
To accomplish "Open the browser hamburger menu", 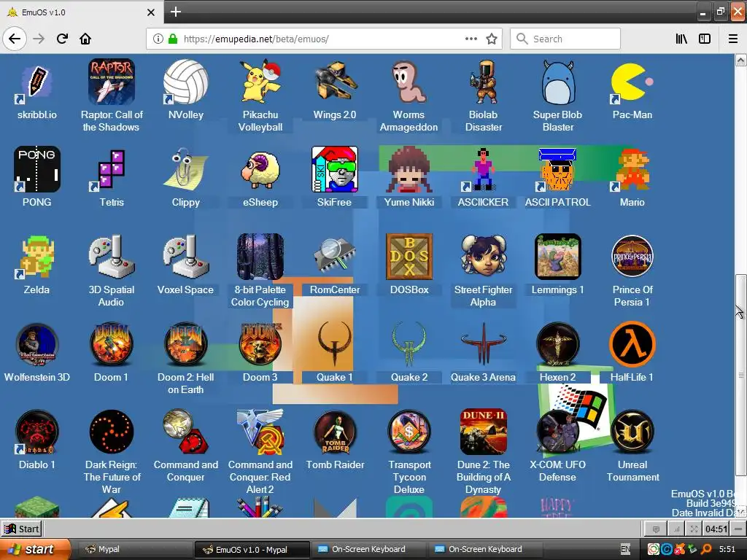I will point(732,39).
